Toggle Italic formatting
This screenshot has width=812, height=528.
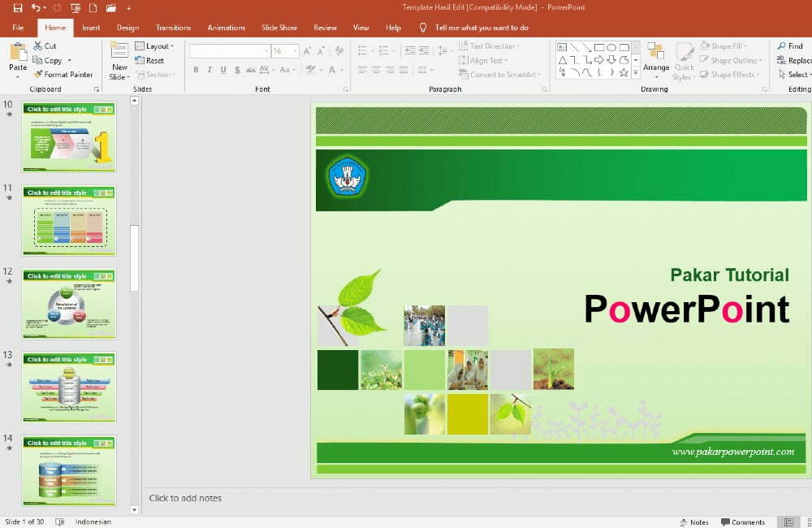[209, 70]
